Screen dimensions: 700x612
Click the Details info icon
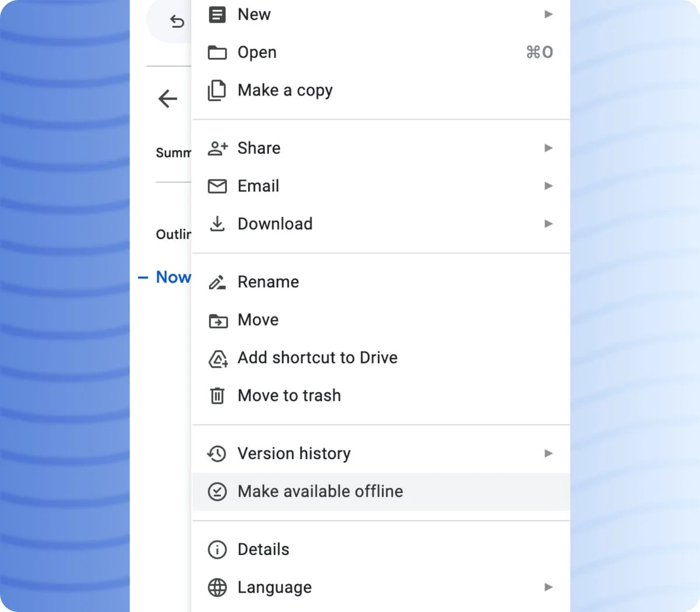tap(217, 550)
